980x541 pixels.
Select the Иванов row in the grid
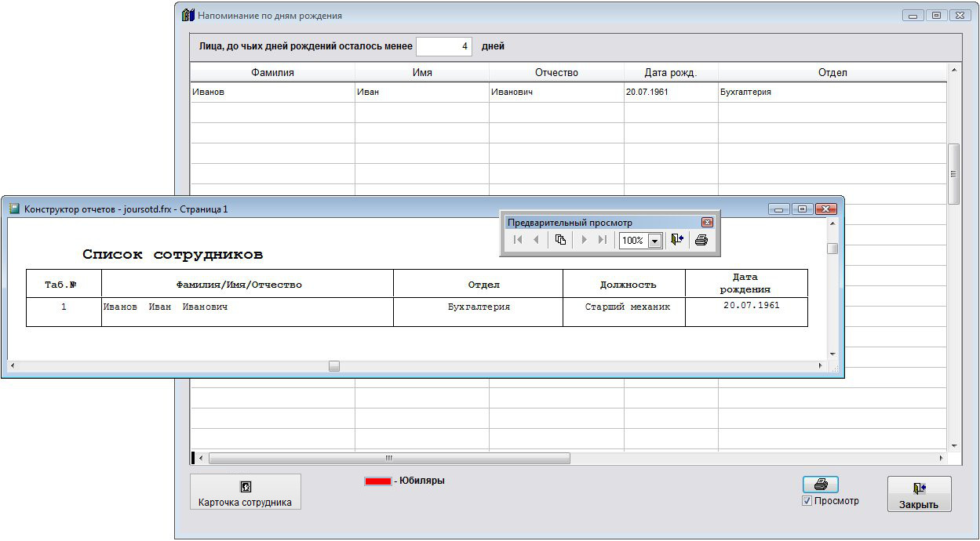[x=272, y=93]
